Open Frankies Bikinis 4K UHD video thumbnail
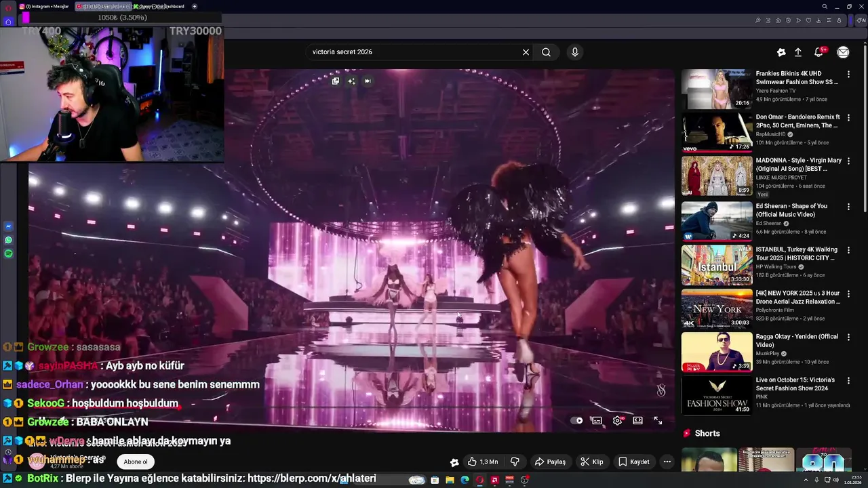Screen dimensions: 868x488 click(717, 89)
